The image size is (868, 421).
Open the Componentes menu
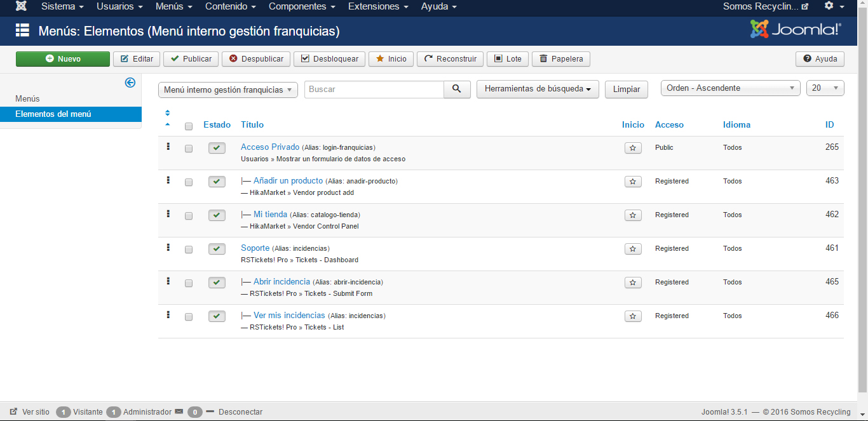302,6
